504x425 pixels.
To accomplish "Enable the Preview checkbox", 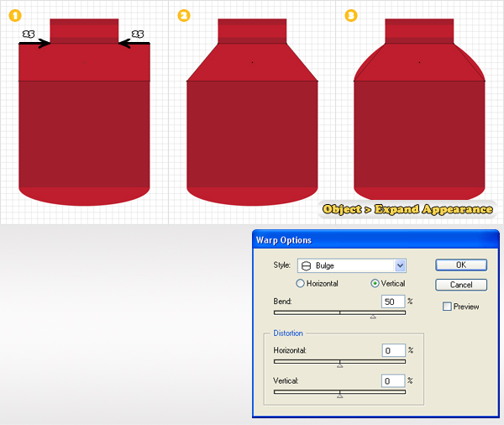I will coord(447,307).
